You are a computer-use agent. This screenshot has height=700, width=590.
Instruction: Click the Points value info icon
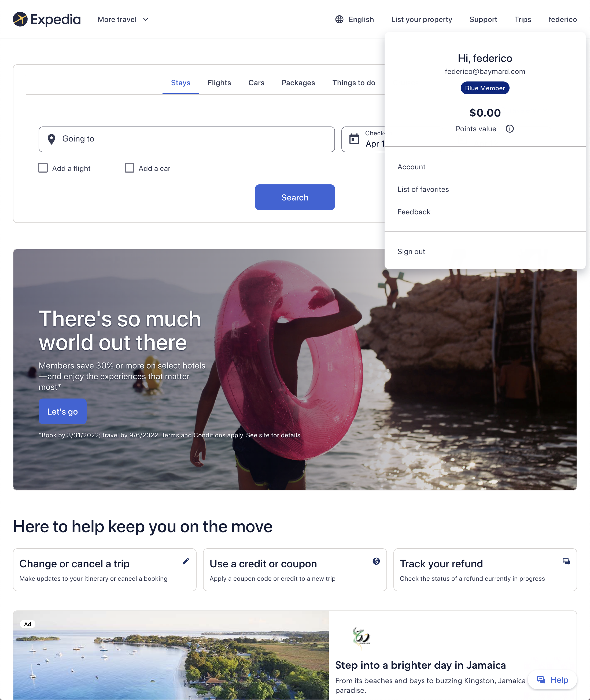point(509,129)
